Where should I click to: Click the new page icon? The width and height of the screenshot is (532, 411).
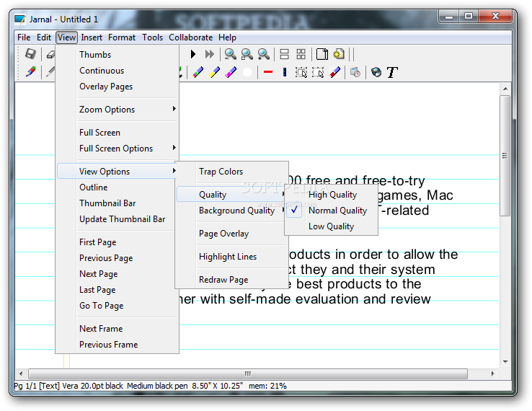click(322, 54)
